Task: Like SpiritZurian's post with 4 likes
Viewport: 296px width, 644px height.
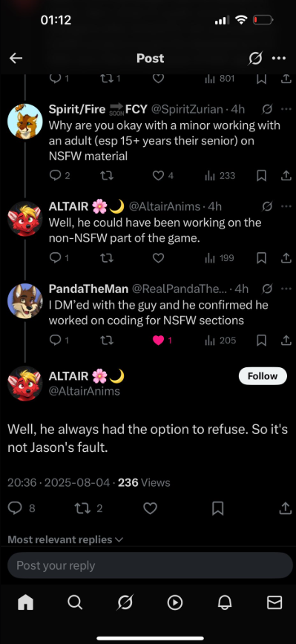Action: (x=159, y=176)
